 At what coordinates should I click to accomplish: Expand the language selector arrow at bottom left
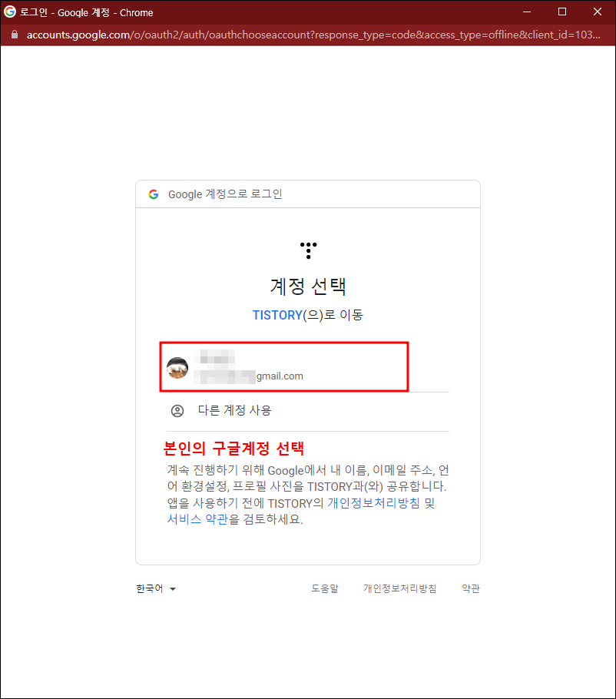coord(172,588)
